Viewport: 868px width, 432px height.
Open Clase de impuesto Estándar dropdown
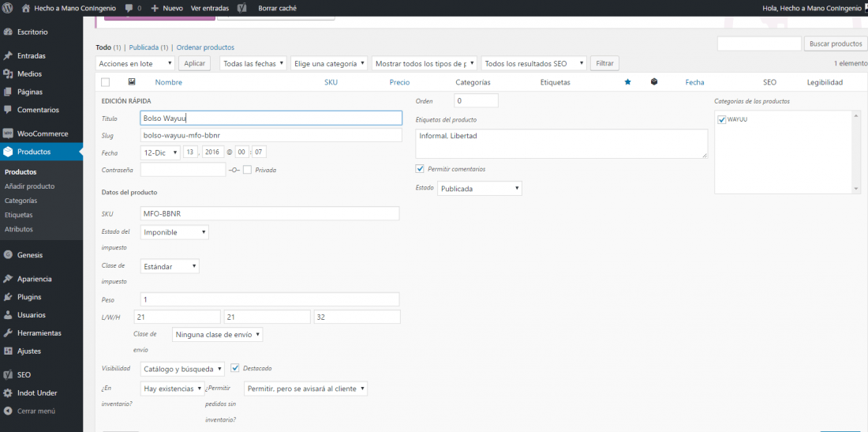point(170,266)
